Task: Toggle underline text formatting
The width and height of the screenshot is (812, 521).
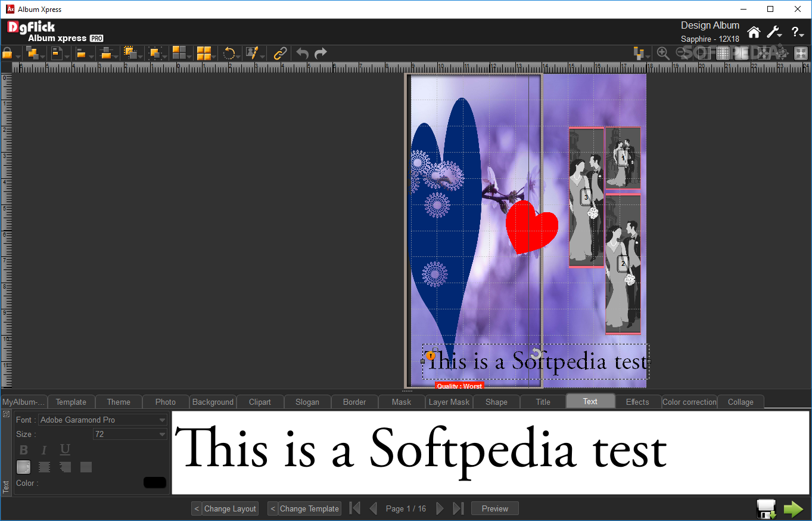Action: coord(65,450)
